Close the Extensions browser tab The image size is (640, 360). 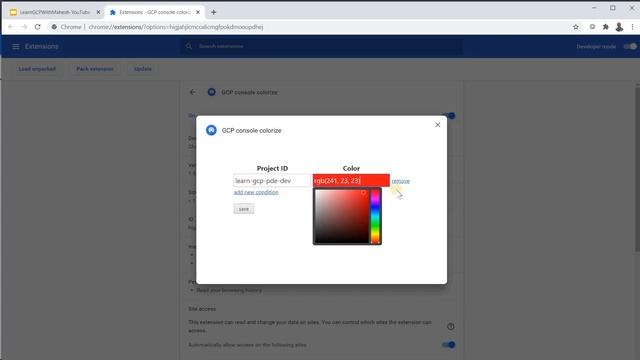[198, 12]
